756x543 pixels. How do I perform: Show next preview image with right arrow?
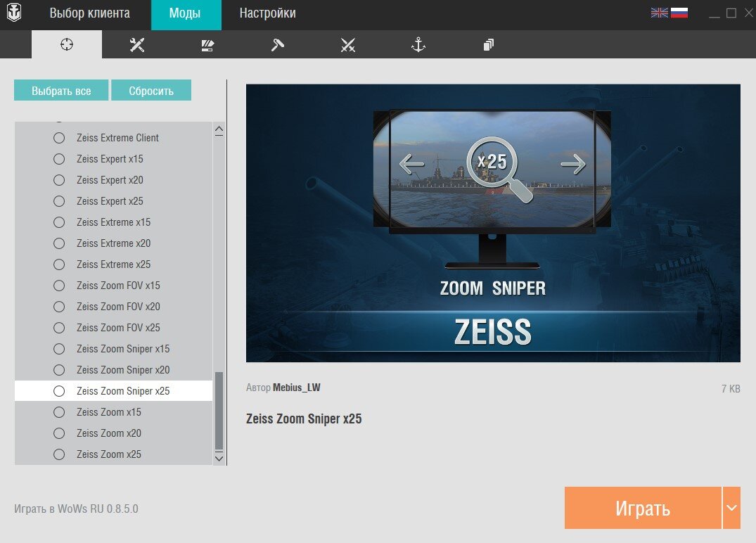tap(573, 164)
